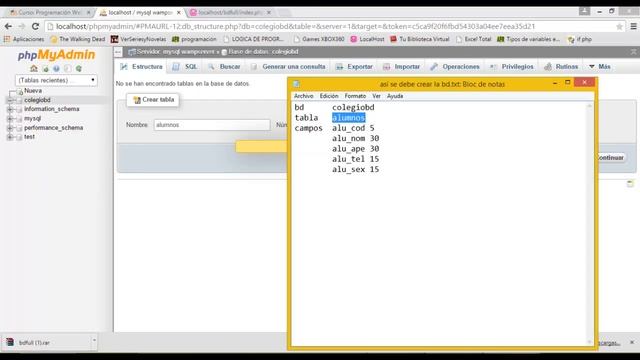Close the Chrome downloads bar
Image resolution: width=640 pixels, height=360 pixels.
(632, 342)
